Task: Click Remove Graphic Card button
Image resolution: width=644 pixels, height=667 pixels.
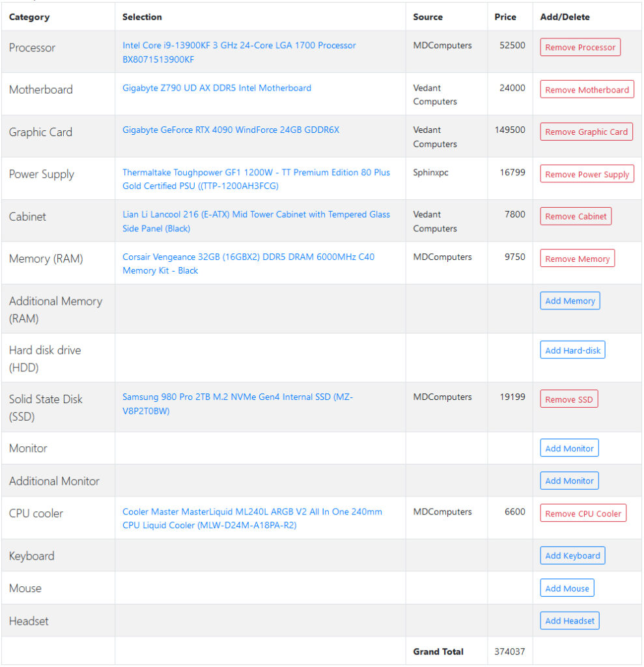Action: pyautogui.click(x=586, y=132)
